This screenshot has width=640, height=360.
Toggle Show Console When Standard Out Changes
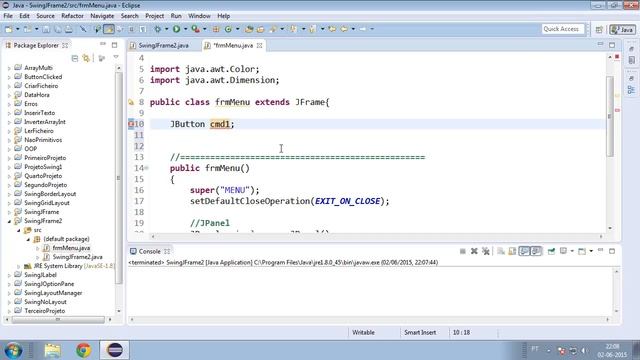(524, 251)
